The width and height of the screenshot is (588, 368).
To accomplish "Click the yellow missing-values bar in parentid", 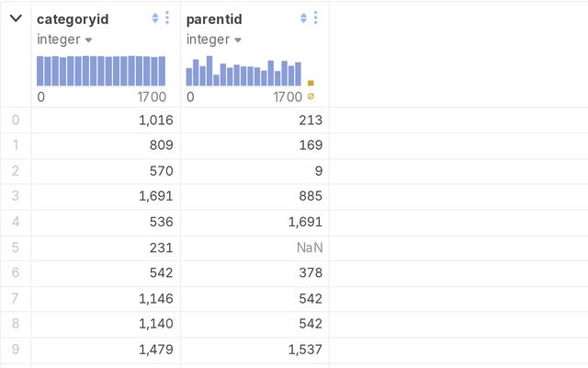I will 311,83.
